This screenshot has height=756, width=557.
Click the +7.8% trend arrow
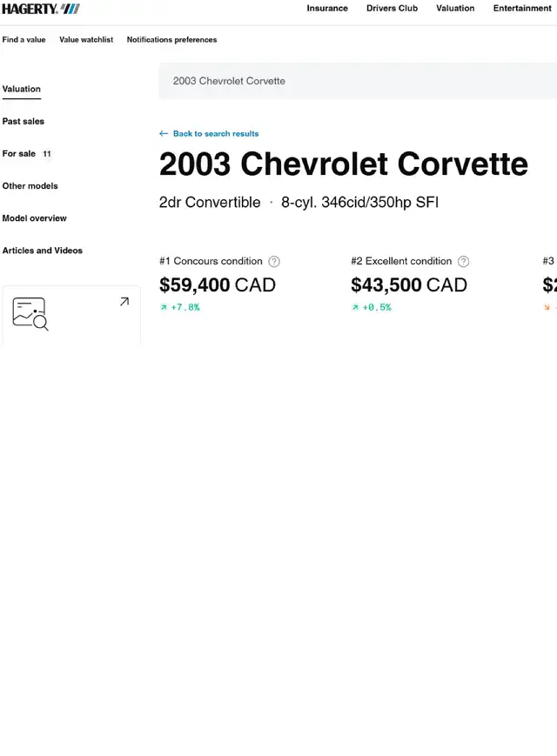point(164,307)
